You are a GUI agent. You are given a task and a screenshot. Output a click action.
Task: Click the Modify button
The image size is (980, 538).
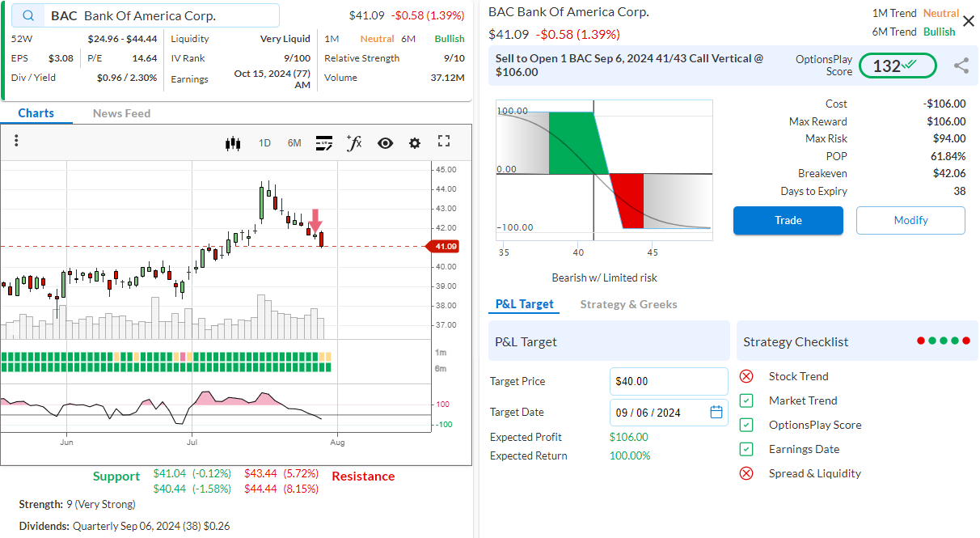tap(910, 220)
